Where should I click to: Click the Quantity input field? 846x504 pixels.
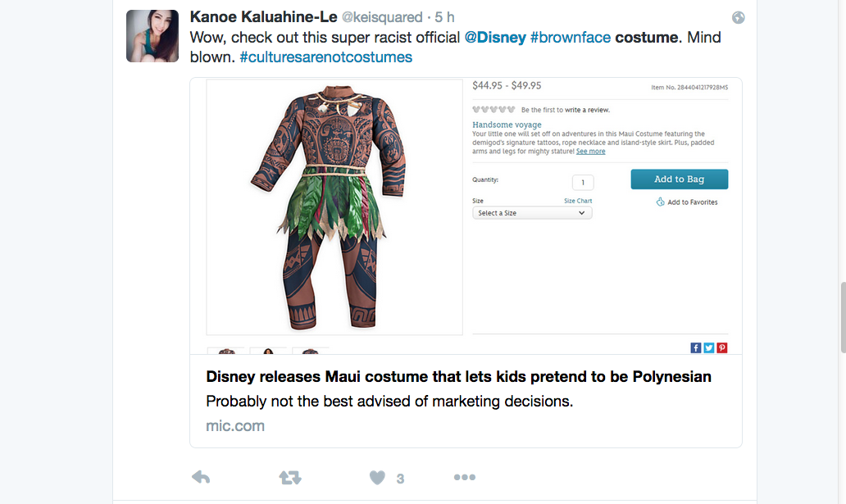point(583,182)
